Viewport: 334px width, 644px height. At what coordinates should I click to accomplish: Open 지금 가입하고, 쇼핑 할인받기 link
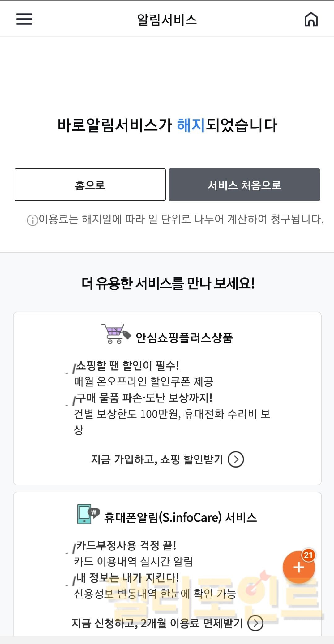pos(157,459)
